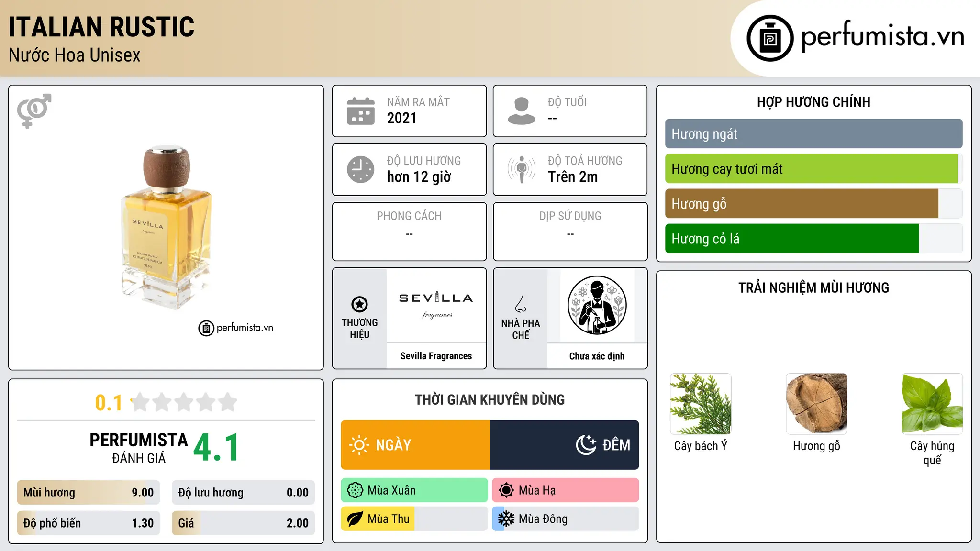Click the five-star rating row
Screen dimensions: 980x551
click(x=184, y=402)
